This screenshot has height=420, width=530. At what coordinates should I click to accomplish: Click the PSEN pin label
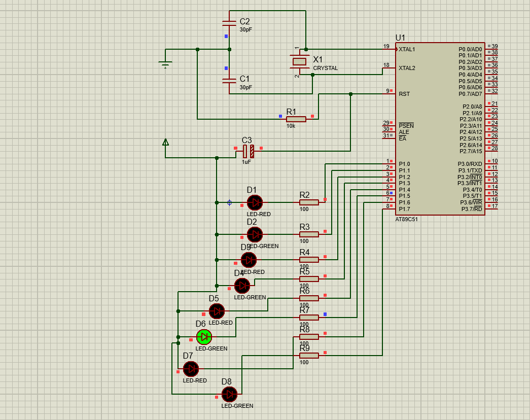406,126
